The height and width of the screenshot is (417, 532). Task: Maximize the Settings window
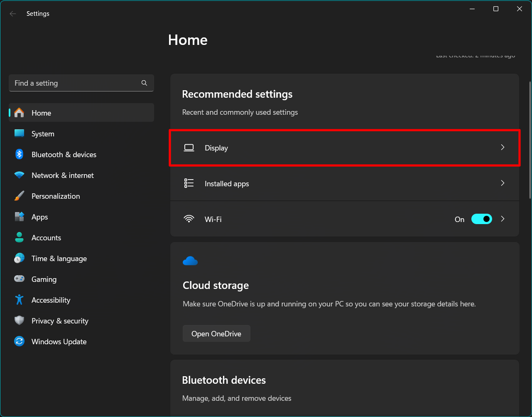tap(495, 9)
